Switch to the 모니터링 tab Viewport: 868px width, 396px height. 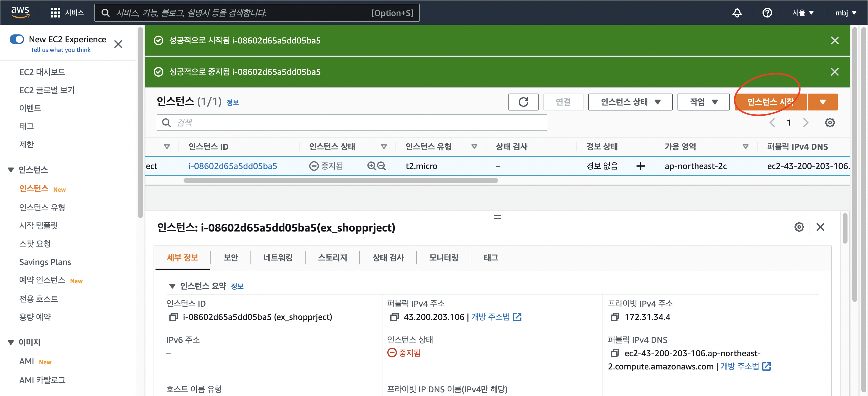[443, 257]
